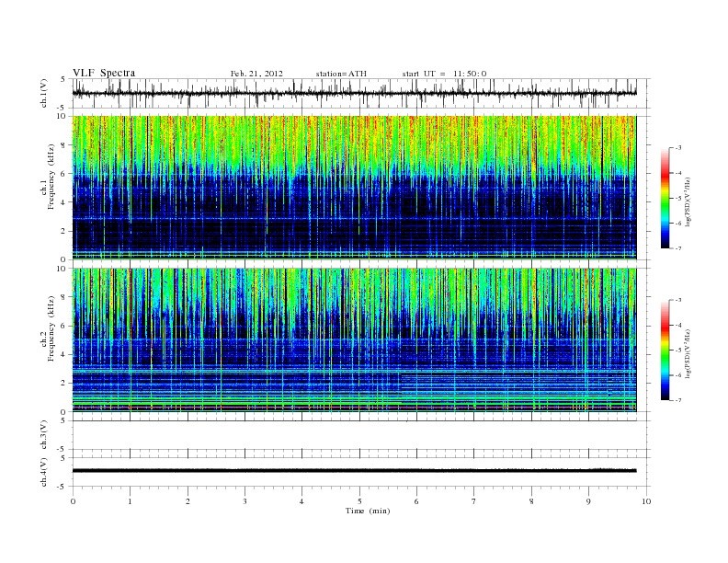This screenshot has width=728, height=563.
Task: Click the ch.1 voltage waveform trace
Action: tap(354, 93)
